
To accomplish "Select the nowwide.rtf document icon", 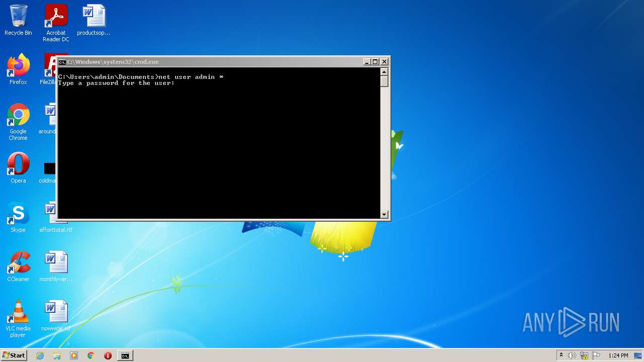I will (x=56, y=316).
